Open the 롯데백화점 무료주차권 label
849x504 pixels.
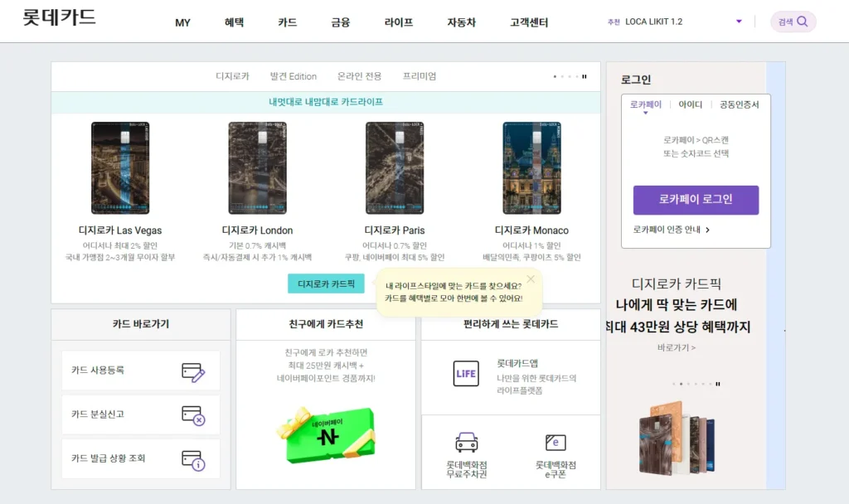tap(466, 469)
